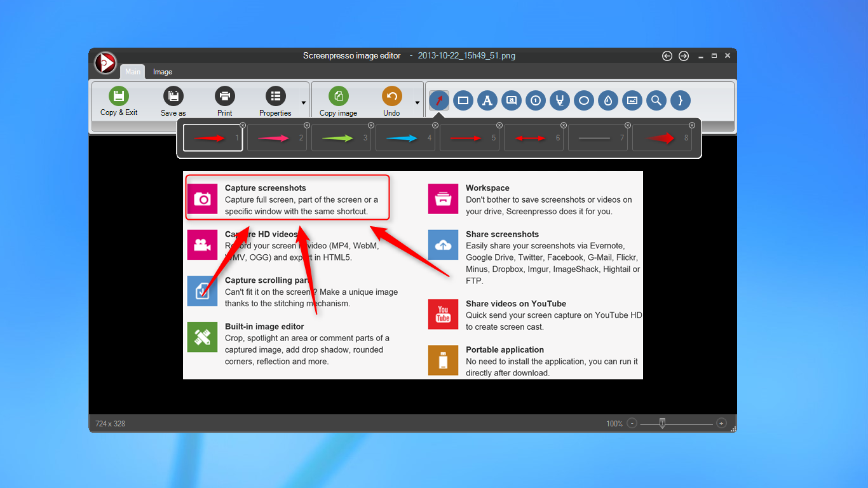Choose arrow style preset 1, the red arrow
The width and height of the screenshot is (868, 488).
pos(213,138)
